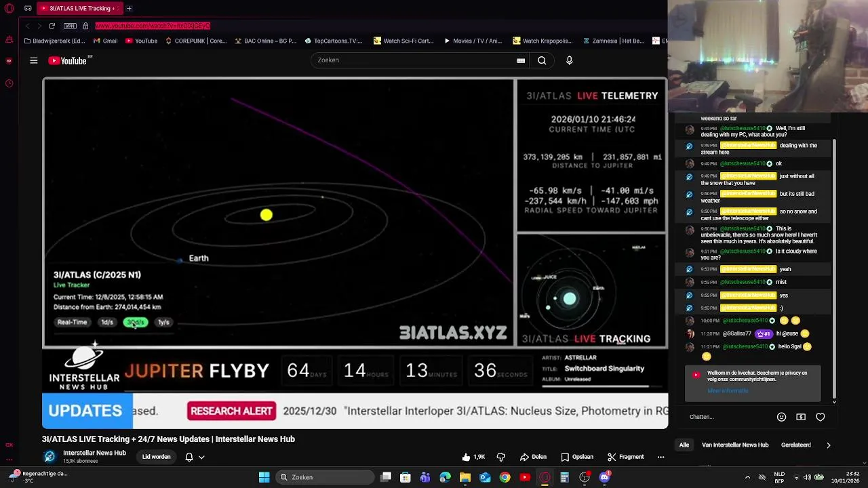Image resolution: width=868 pixels, height=488 pixels.
Task: Open the Movies / TV / Ani bookmark
Action: [473, 41]
